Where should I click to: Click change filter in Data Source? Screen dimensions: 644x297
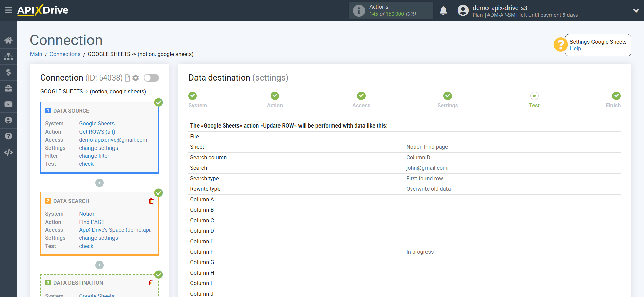coord(94,156)
